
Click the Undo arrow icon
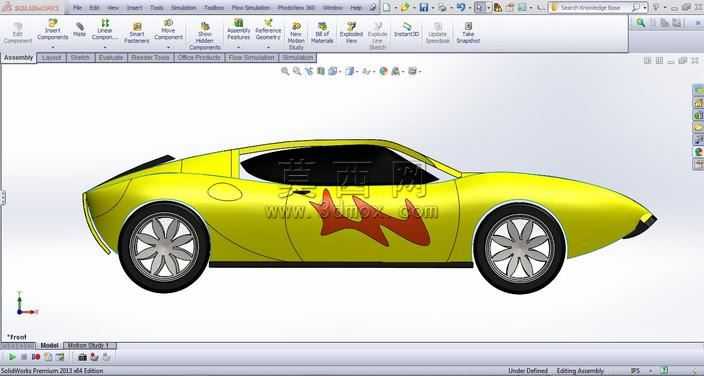coord(461,7)
